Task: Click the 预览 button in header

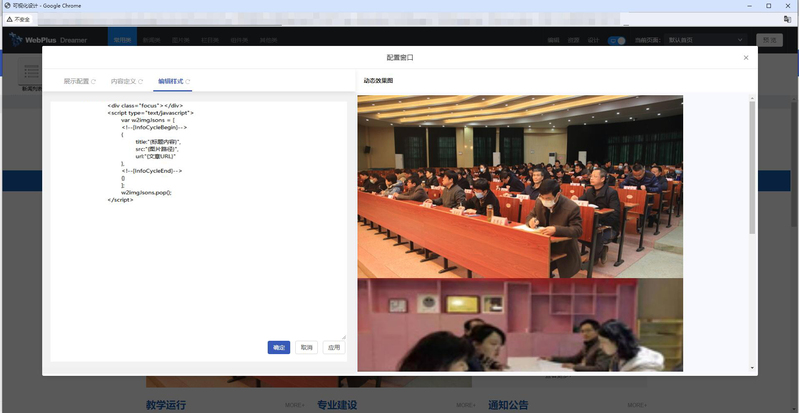Action: (x=769, y=40)
